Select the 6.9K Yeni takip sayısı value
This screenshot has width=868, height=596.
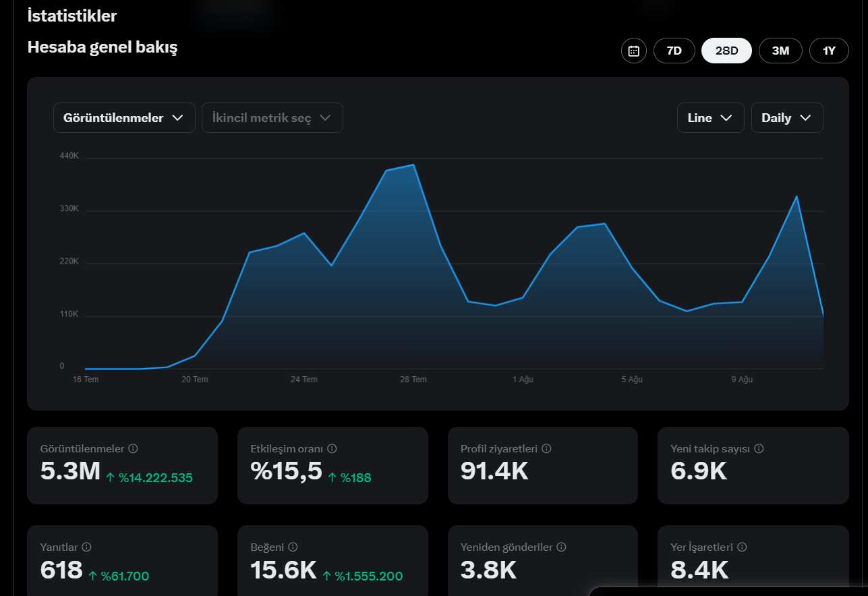click(x=699, y=471)
